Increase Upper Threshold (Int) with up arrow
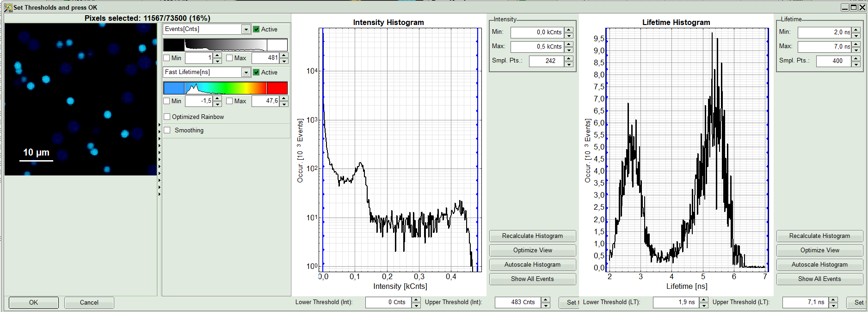Viewport: 868px width, 312px height. click(x=546, y=300)
